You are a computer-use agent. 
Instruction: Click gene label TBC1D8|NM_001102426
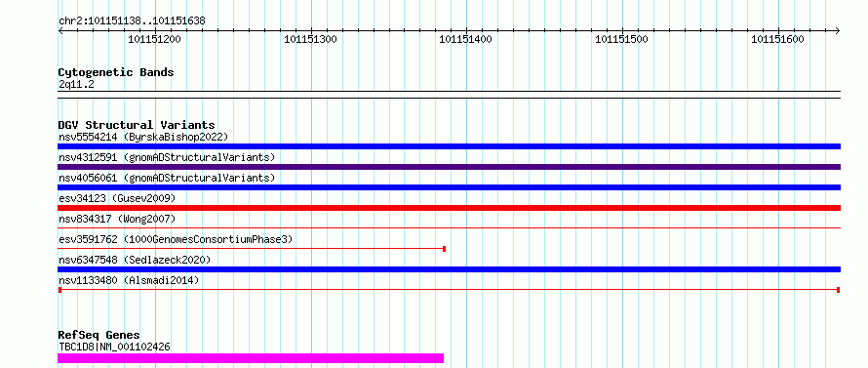pyautogui.click(x=114, y=347)
